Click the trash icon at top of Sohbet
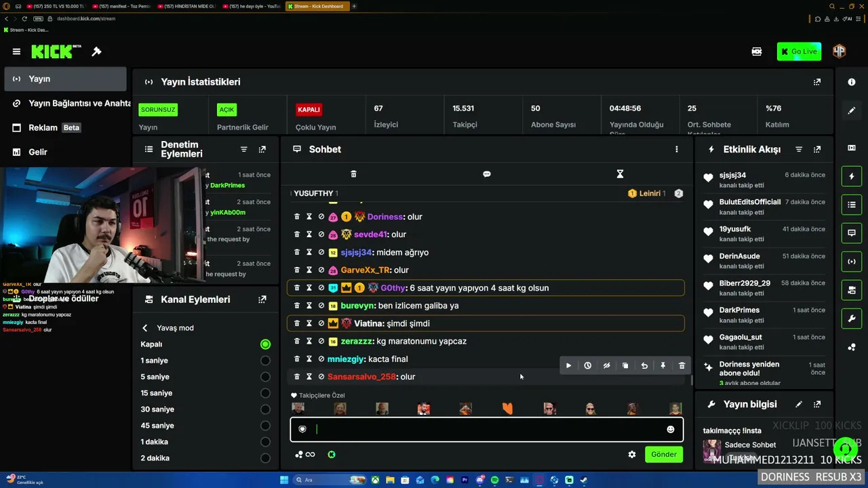 click(353, 174)
